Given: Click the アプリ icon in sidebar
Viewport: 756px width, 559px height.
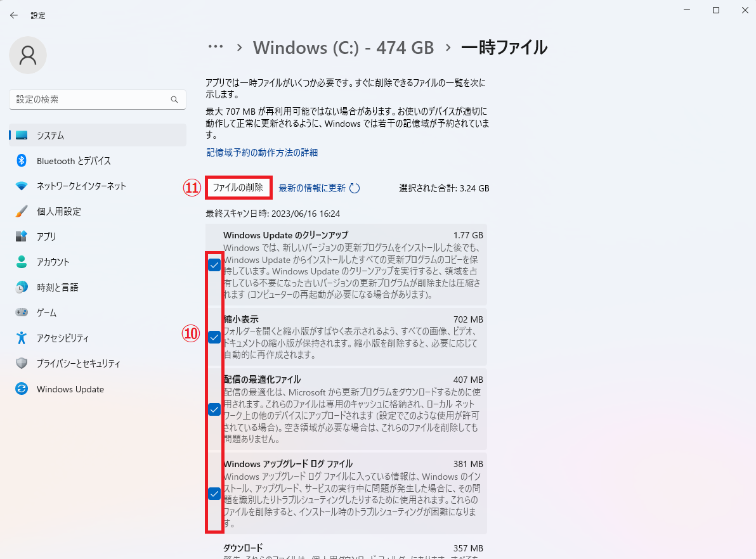Looking at the screenshot, I should coord(22,236).
